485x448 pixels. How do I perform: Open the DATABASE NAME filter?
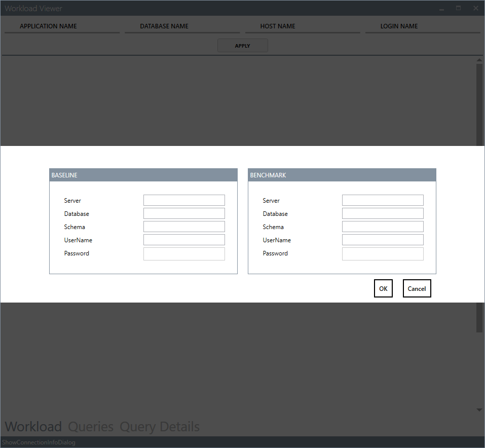pos(182,26)
